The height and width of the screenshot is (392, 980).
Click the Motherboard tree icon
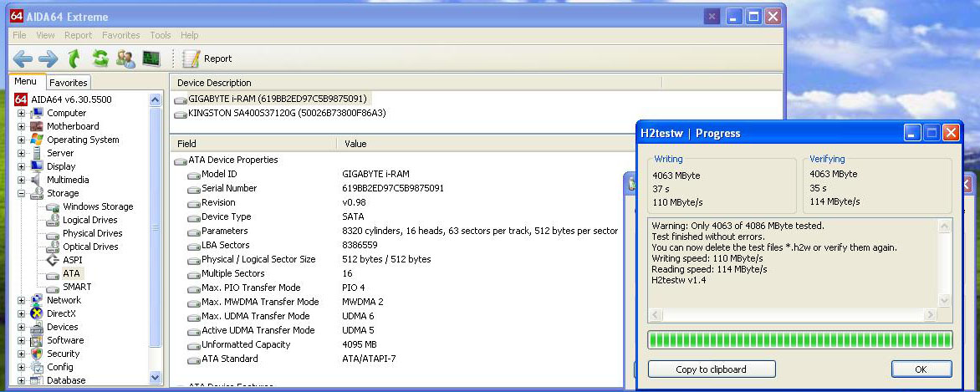[x=37, y=126]
